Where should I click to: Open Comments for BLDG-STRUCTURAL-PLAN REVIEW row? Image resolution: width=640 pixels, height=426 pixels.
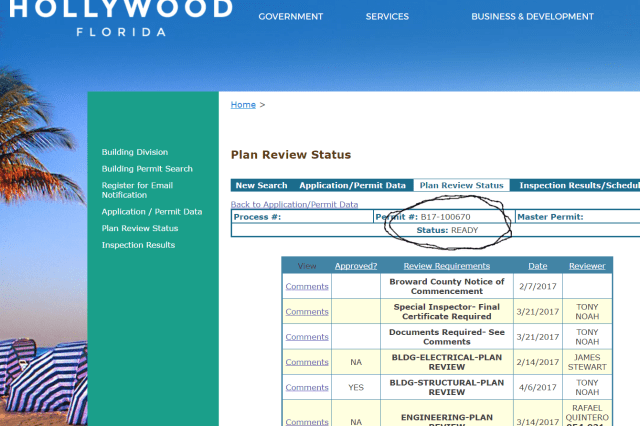[x=307, y=387]
